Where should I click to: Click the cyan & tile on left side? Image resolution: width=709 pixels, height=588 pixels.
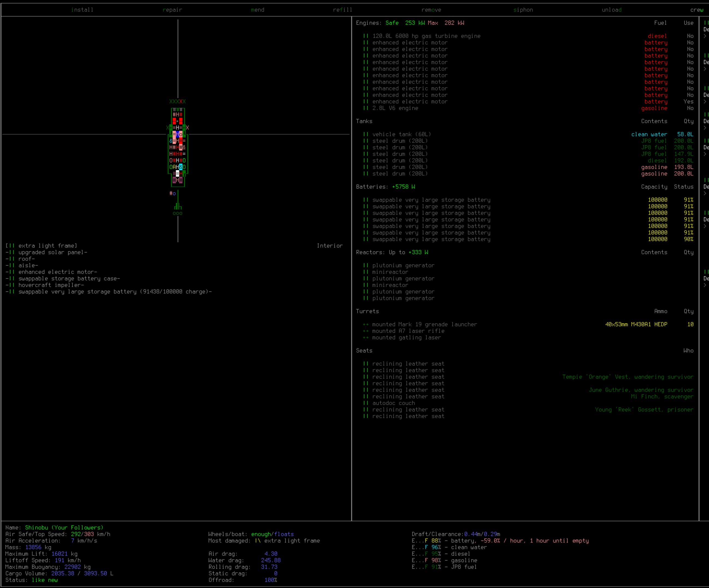(171, 141)
